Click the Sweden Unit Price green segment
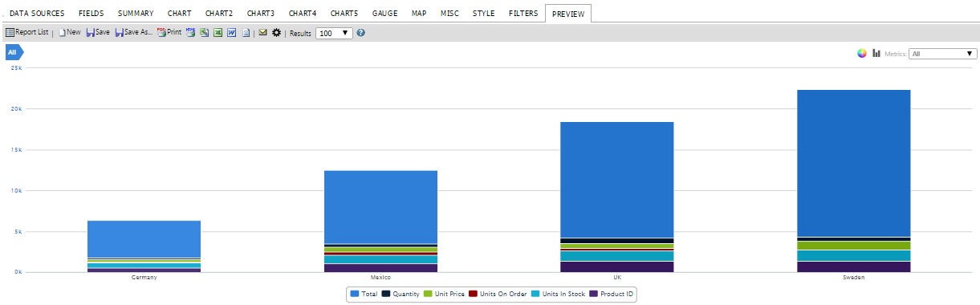The height and width of the screenshot is (305, 980). (853, 246)
